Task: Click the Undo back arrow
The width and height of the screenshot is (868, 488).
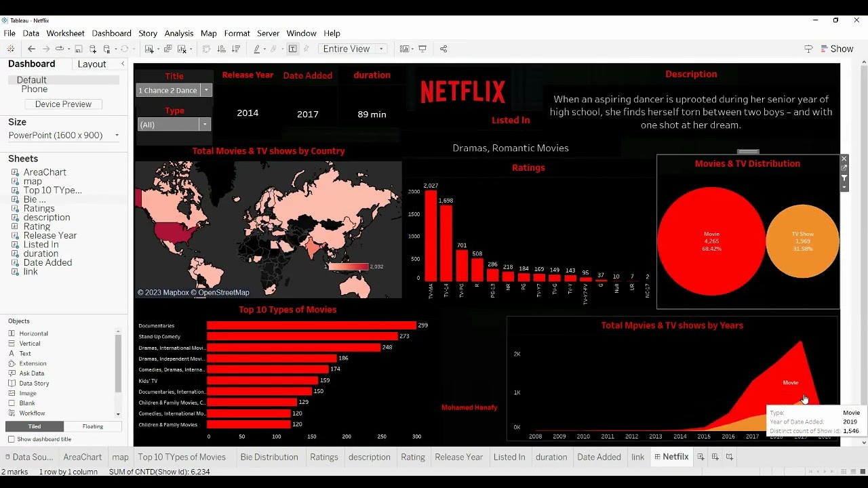Action: pos(31,49)
